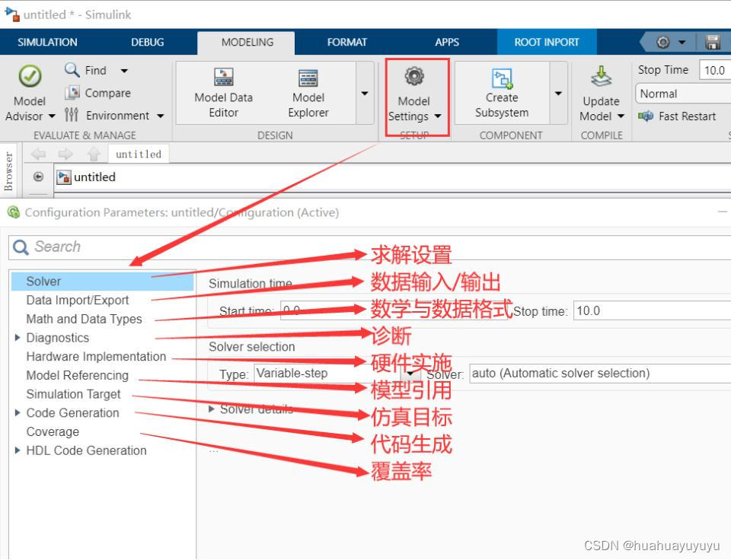Select Simulation Target category
The width and height of the screenshot is (731, 560).
73,394
